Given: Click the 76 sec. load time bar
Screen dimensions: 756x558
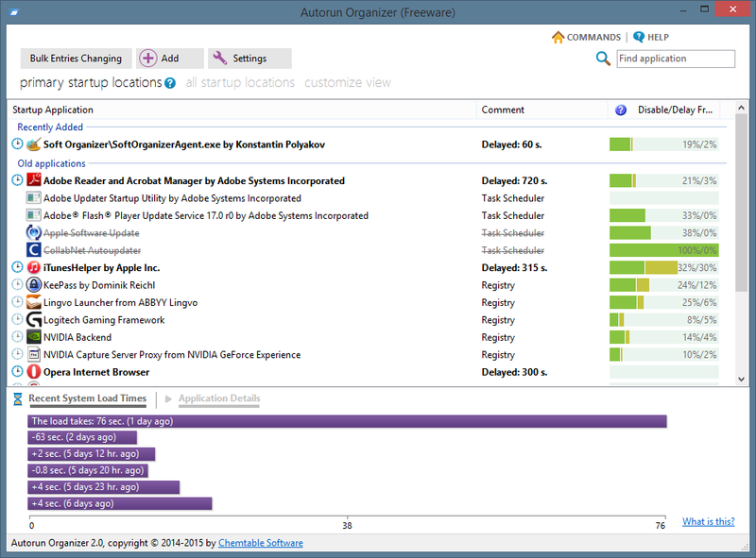Looking at the screenshot, I should 347,421.
